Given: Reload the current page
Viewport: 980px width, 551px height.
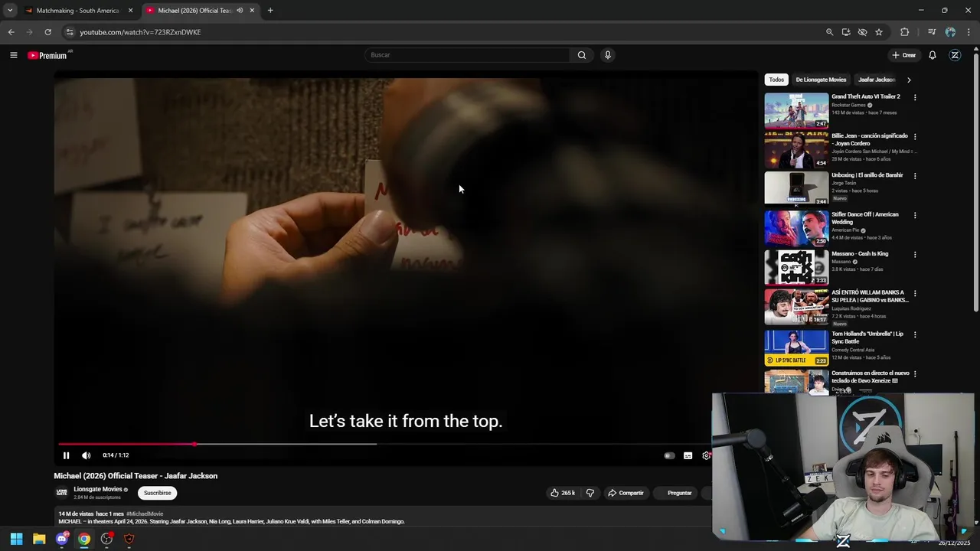Looking at the screenshot, I should (x=47, y=32).
